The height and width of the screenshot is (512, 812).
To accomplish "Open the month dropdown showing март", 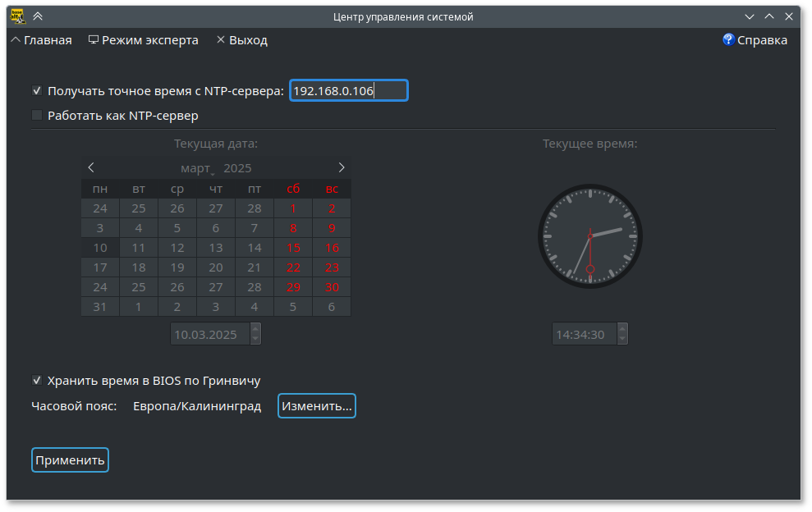I will pos(198,168).
